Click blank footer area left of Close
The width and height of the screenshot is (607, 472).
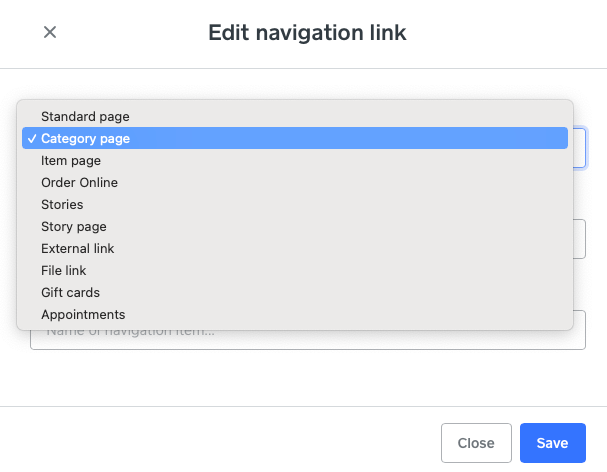point(220,443)
